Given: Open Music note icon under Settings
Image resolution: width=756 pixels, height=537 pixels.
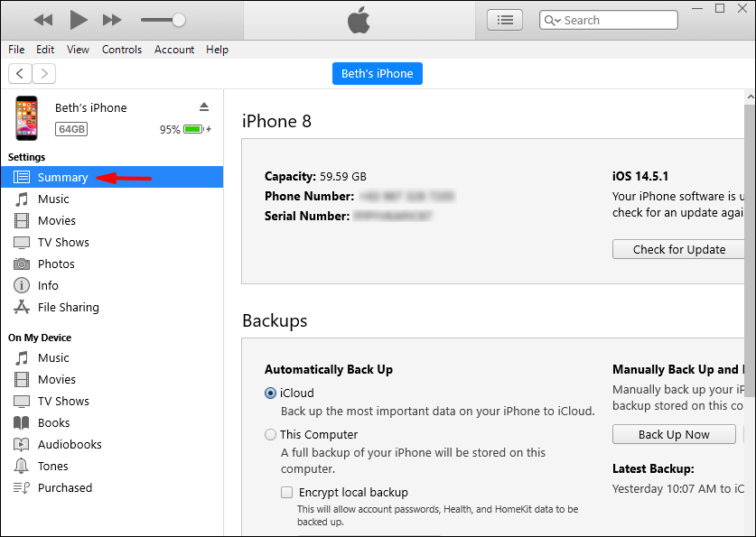Looking at the screenshot, I should click(x=21, y=199).
